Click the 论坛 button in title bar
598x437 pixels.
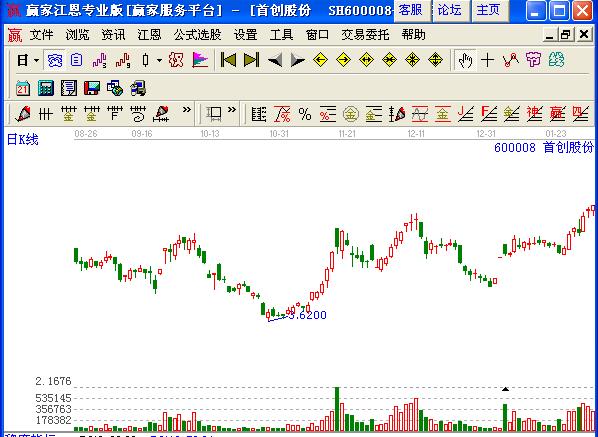coord(449,10)
